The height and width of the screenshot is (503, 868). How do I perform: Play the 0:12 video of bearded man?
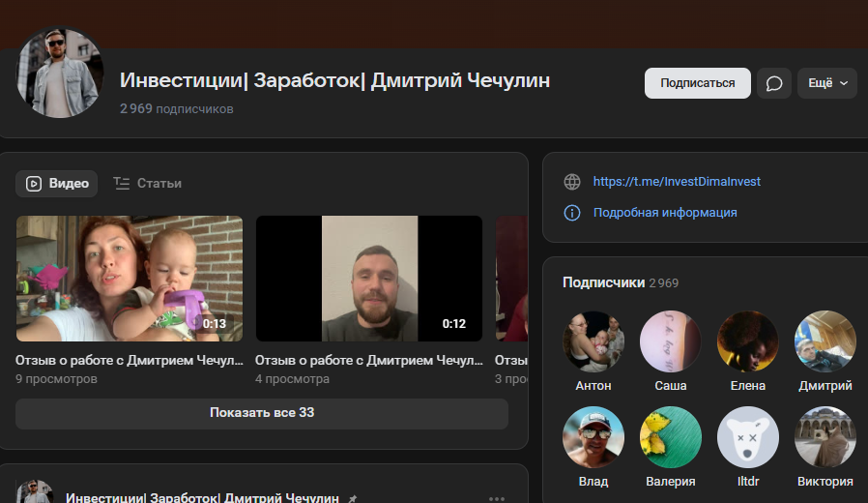click(x=368, y=279)
